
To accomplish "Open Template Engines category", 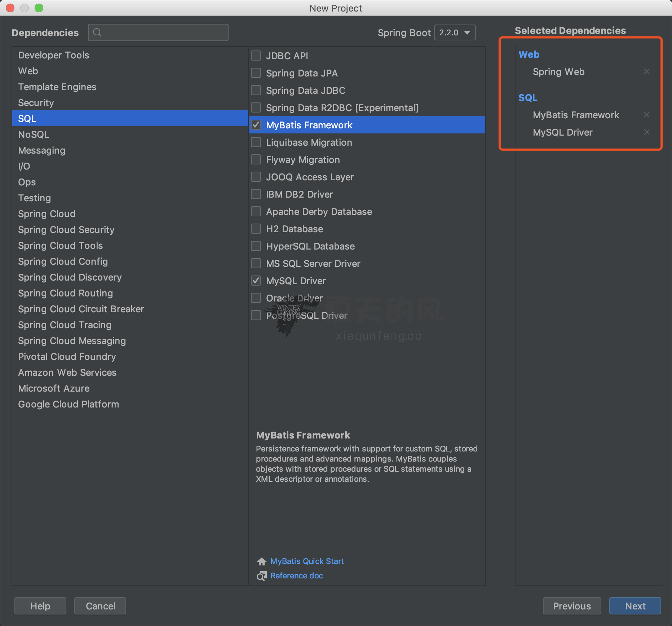I will (x=130, y=87).
